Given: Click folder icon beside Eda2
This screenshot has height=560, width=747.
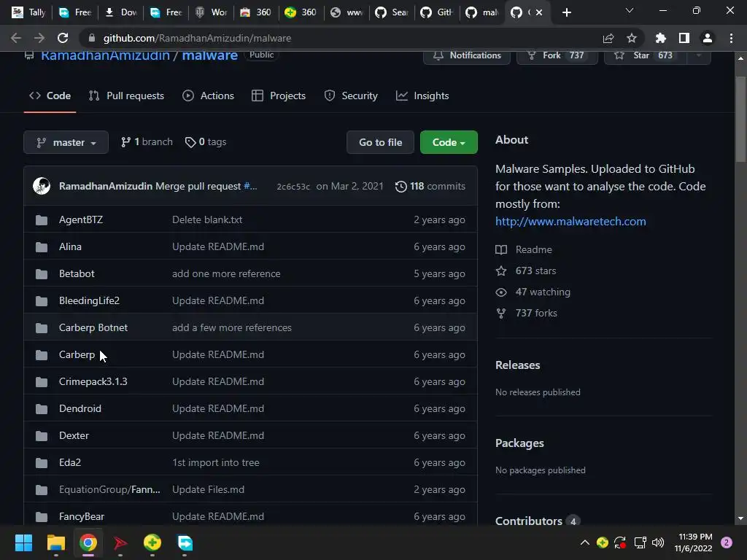Looking at the screenshot, I should (x=42, y=462).
